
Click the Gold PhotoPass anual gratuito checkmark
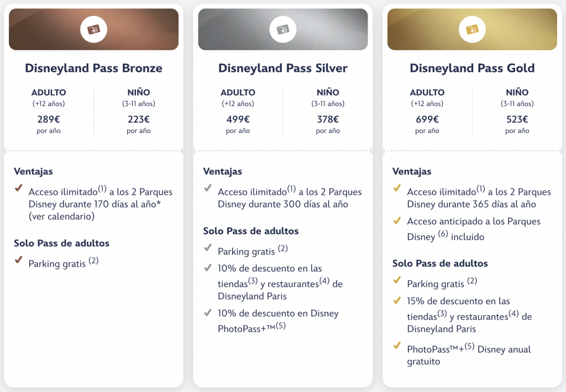[x=396, y=346]
